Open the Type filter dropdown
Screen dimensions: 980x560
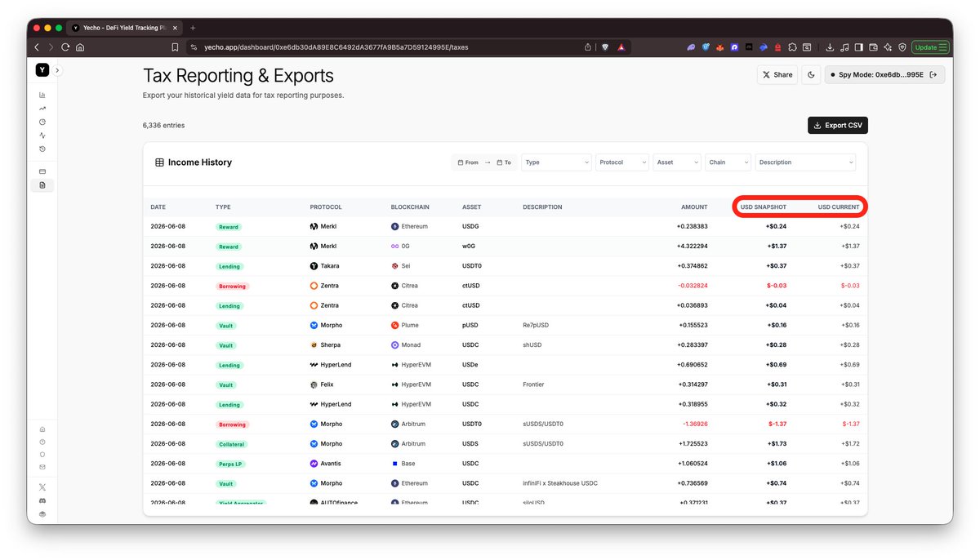(556, 162)
